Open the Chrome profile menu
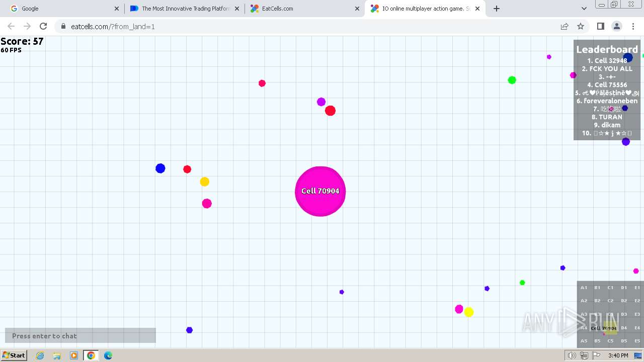The height and width of the screenshot is (362, 644). click(617, 26)
